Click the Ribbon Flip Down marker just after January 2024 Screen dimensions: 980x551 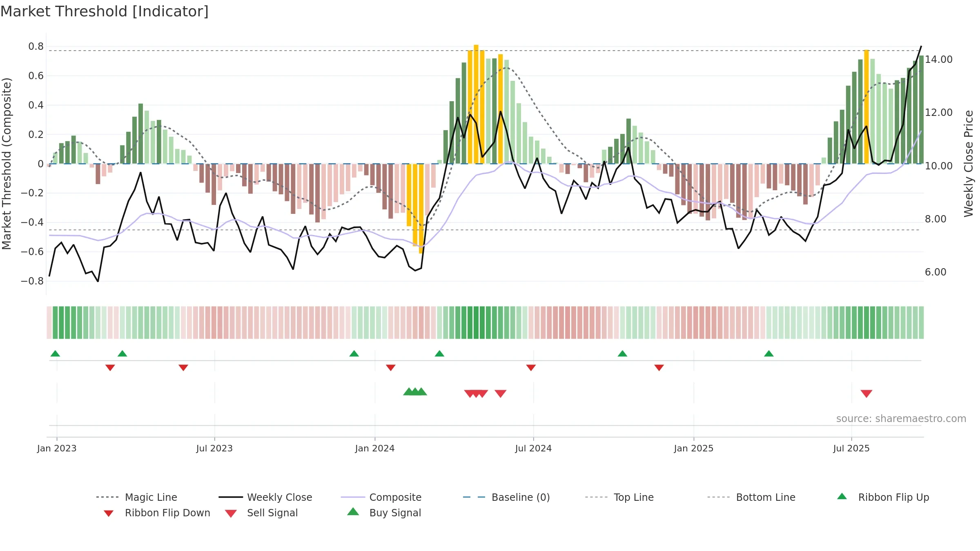391,368
